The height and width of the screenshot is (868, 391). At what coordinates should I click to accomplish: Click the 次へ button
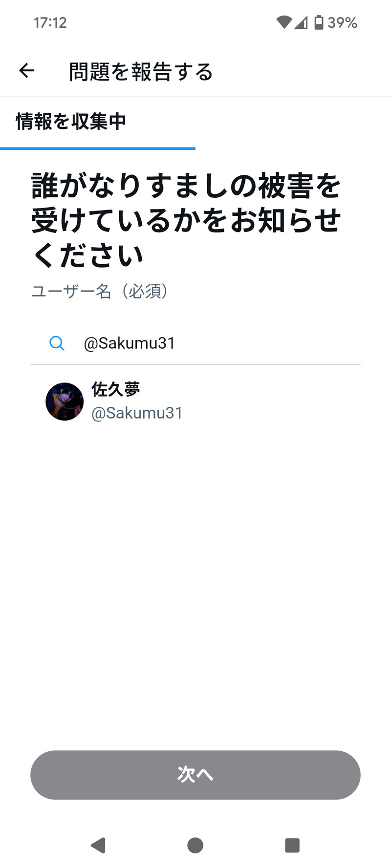[x=195, y=775]
